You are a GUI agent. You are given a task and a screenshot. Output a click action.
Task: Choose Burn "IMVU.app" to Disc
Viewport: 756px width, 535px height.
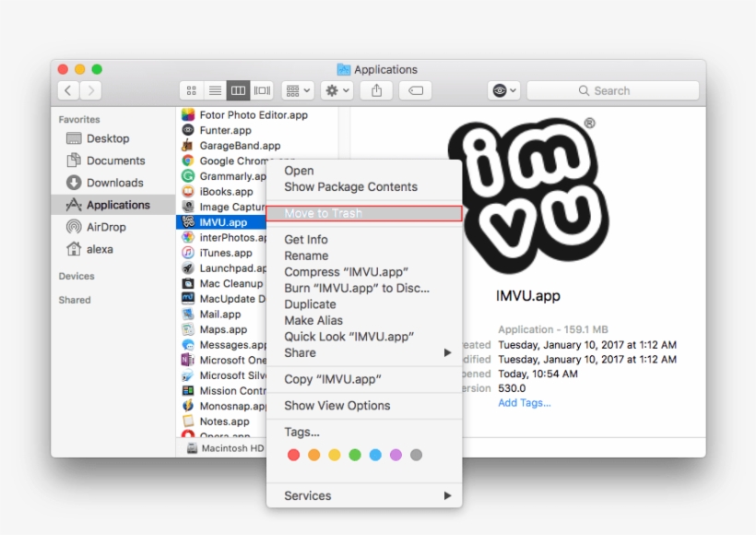(x=364, y=288)
